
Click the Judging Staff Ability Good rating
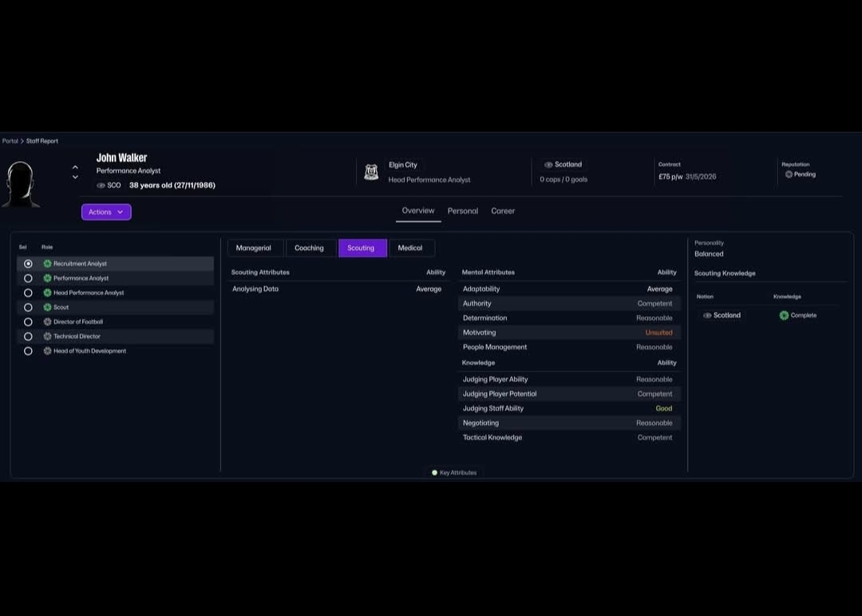(x=663, y=409)
